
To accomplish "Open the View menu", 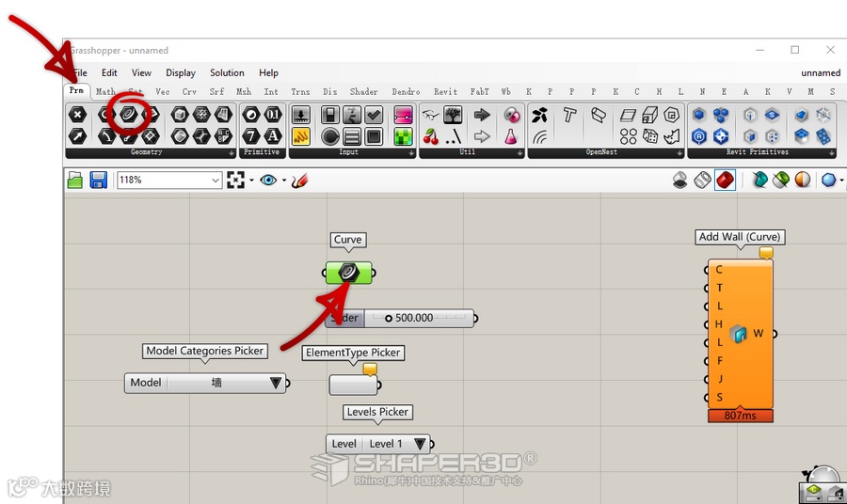I will [141, 72].
